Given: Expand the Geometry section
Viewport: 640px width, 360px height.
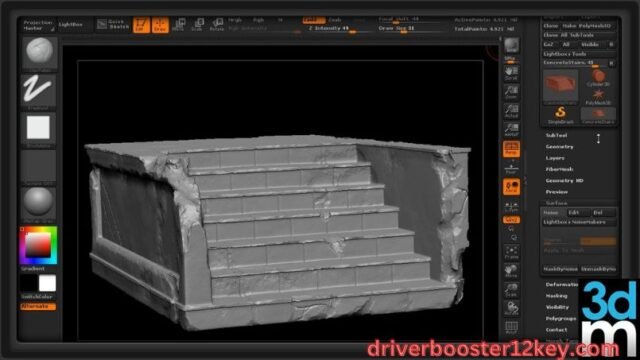Looking at the screenshot, I should pos(560,147).
